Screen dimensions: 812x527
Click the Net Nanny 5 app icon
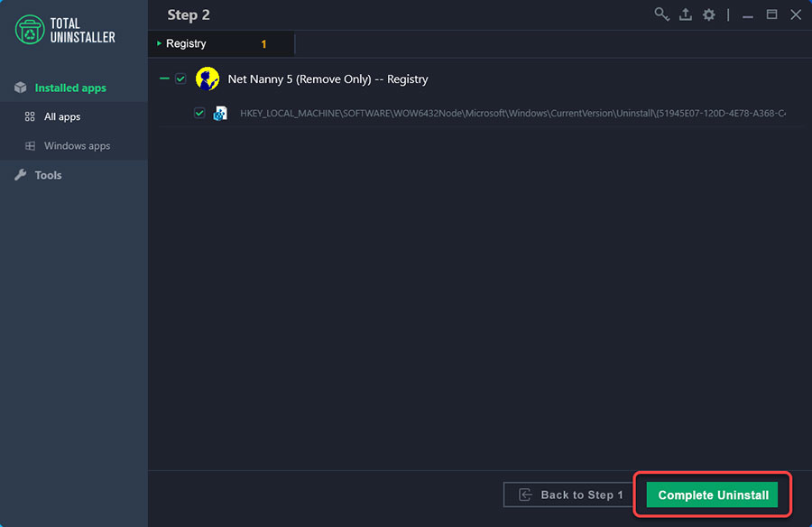pyautogui.click(x=208, y=79)
